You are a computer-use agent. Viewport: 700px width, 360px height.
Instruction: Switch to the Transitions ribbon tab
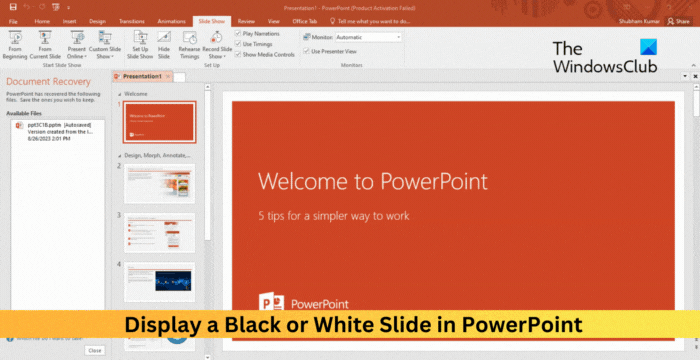(132, 21)
